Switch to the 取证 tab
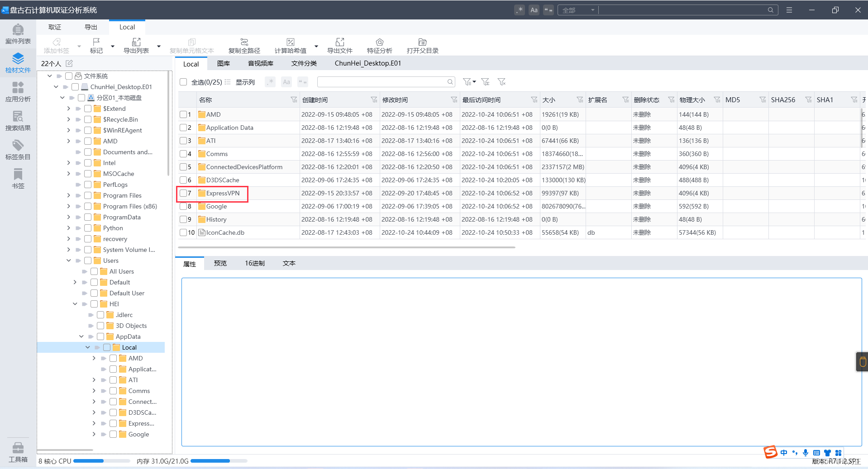Screen dimensions: 868x469 tap(55, 27)
